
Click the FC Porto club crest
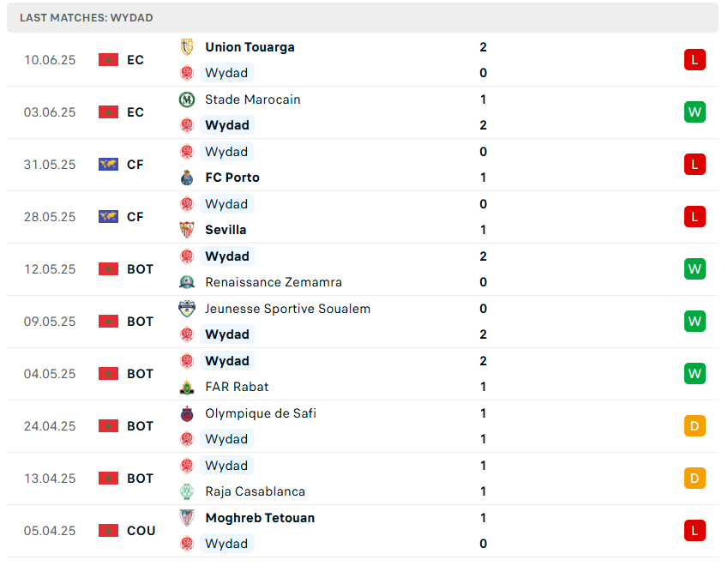187,178
